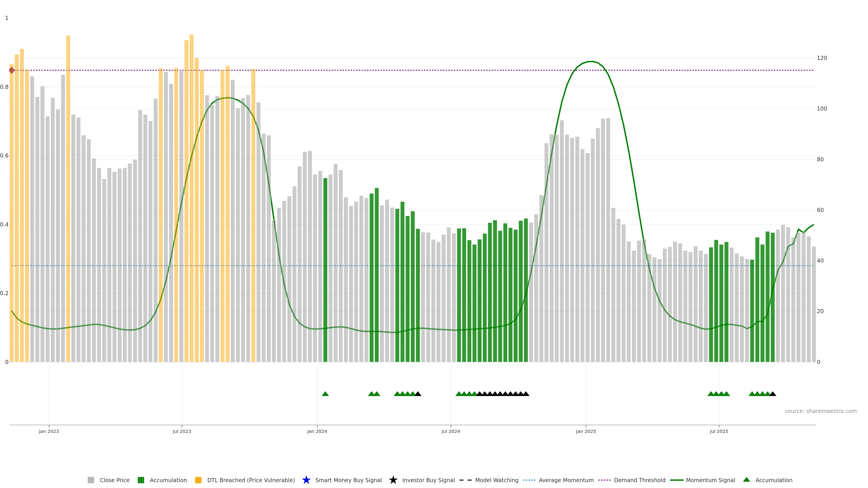Click the gray Close Price legend swatch
Image resolution: width=868 pixels, height=488 pixels.
(x=91, y=480)
